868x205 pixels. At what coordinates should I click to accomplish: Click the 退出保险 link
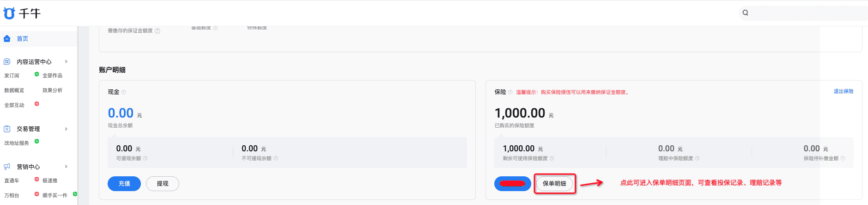coord(843,92)
